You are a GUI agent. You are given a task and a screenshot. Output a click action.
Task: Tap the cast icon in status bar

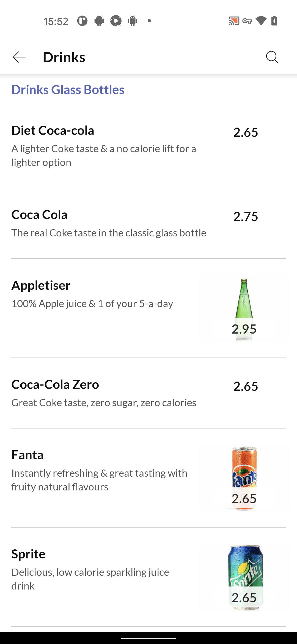(234, 21)
